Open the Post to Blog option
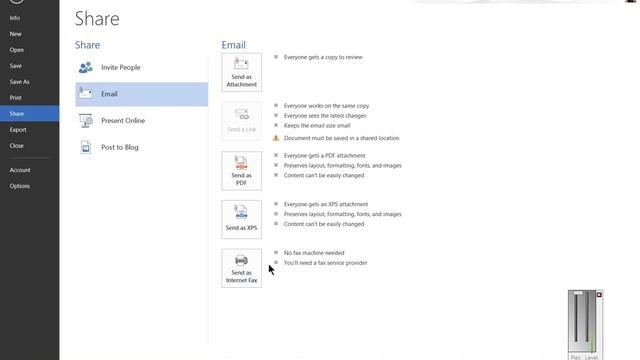This screenshot has height=360, width=640. pos(141,147)
